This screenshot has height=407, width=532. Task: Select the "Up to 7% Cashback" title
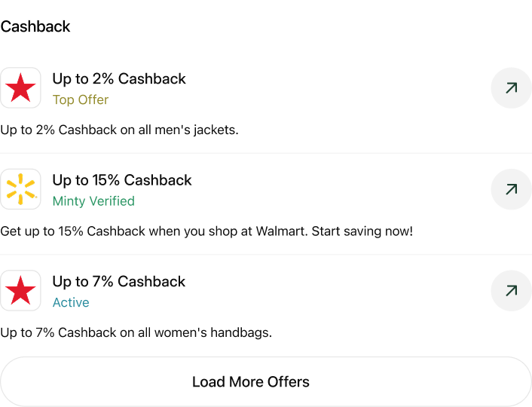pyautogui.click(x=119, y=281)
